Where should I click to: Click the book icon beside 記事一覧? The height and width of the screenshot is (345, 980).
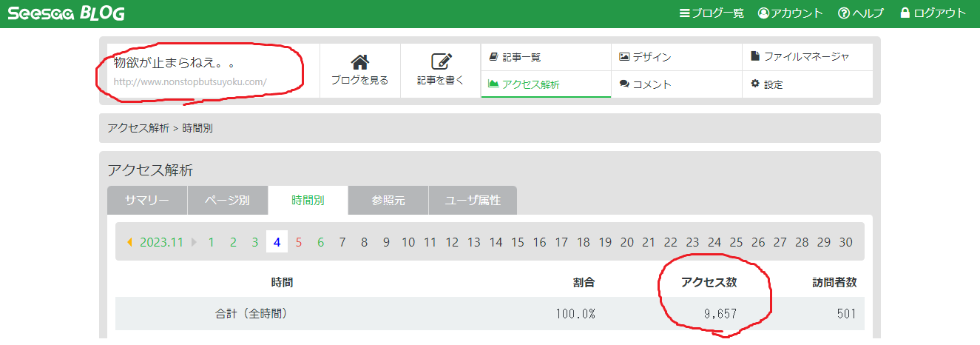click(493, 56)
